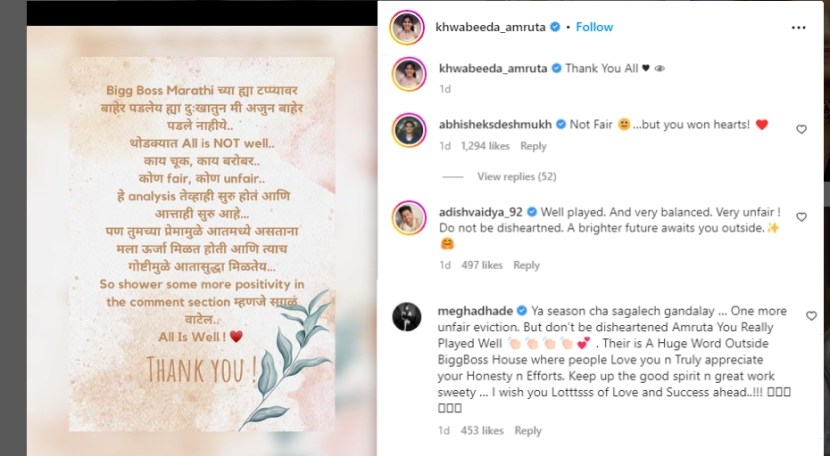
Task: Open meghadhade's dark profile avatar
Action: coord(407,317)
